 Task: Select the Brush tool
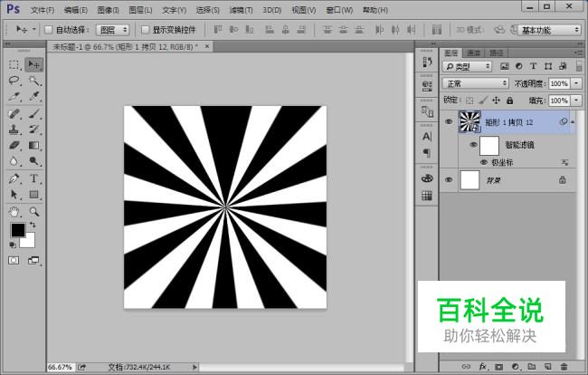click(x=33, y=113)
